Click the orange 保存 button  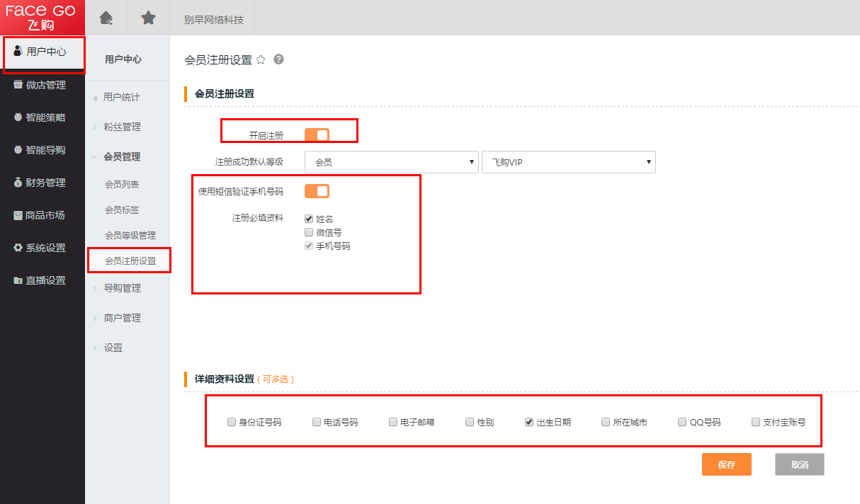click(x=726, y=464)
